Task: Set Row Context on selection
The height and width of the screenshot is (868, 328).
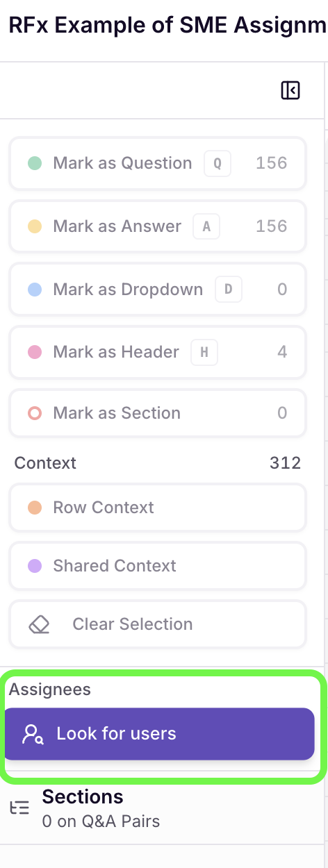Action: point(158,508)
